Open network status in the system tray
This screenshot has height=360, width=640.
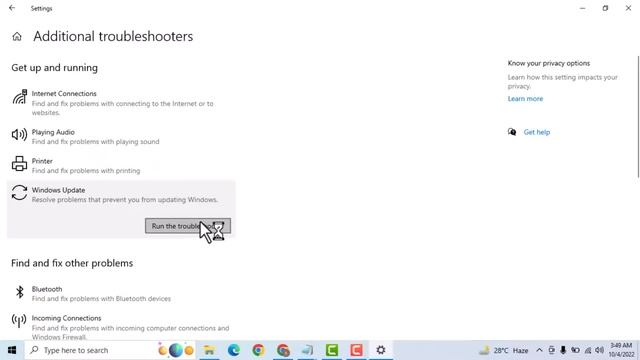click(x=588, y=350)
